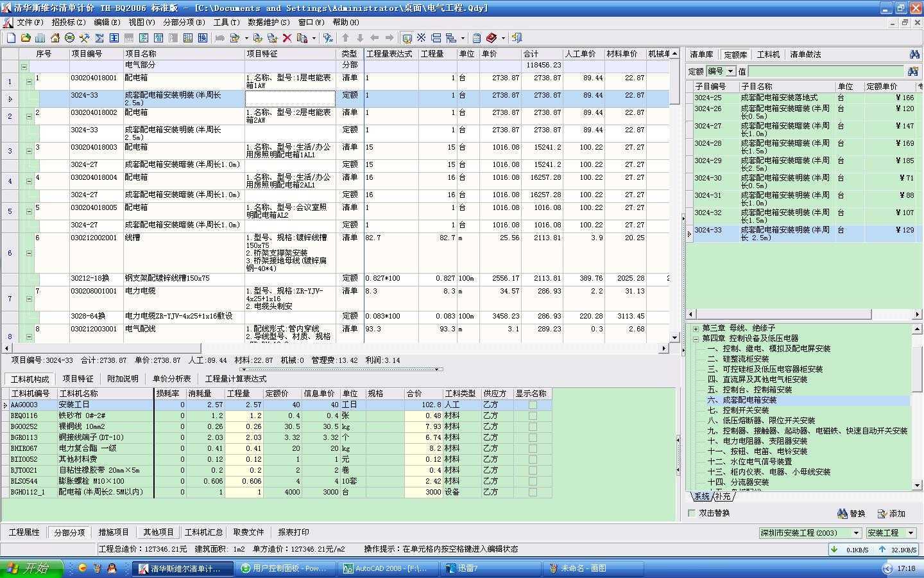
Task: Switch to AutoCAD 2008 in taskbar
Action: tap(389, 568)
